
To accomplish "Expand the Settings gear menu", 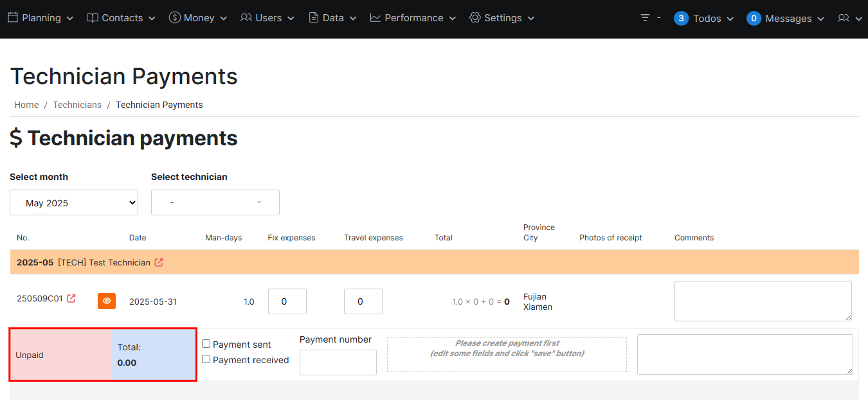I will point(502,18).
